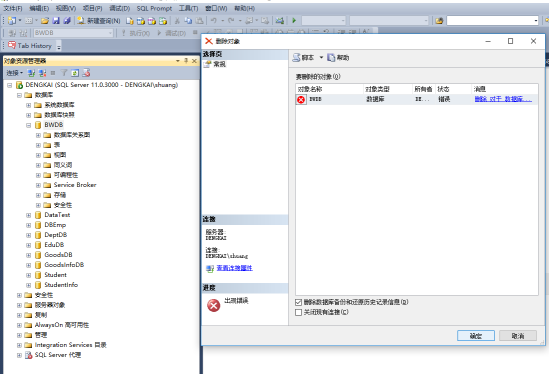
Task: Click the red error icon in the BWDB row
Action: point(301,100)
